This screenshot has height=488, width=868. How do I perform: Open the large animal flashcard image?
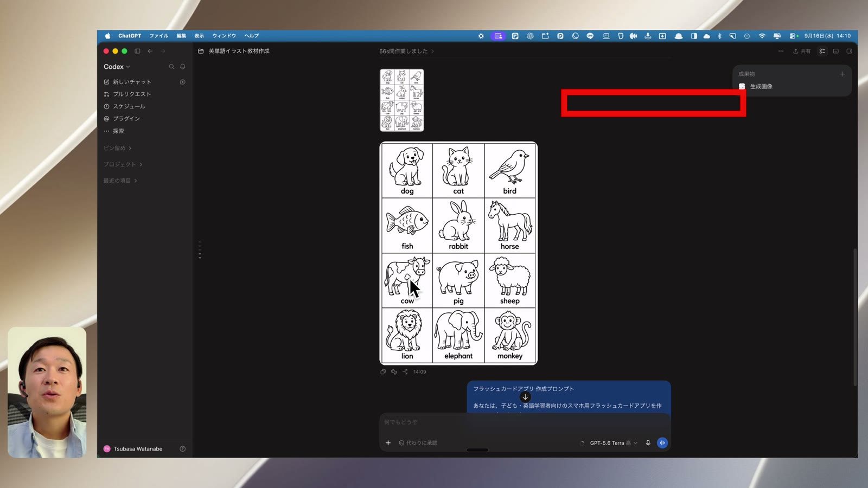point(458,253)
